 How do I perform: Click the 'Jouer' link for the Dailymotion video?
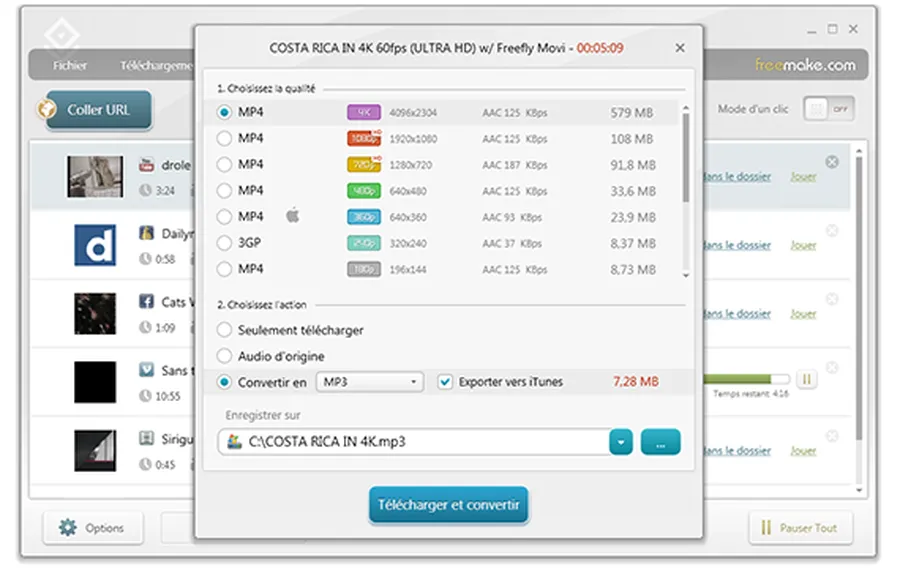(x=803, y=246)
